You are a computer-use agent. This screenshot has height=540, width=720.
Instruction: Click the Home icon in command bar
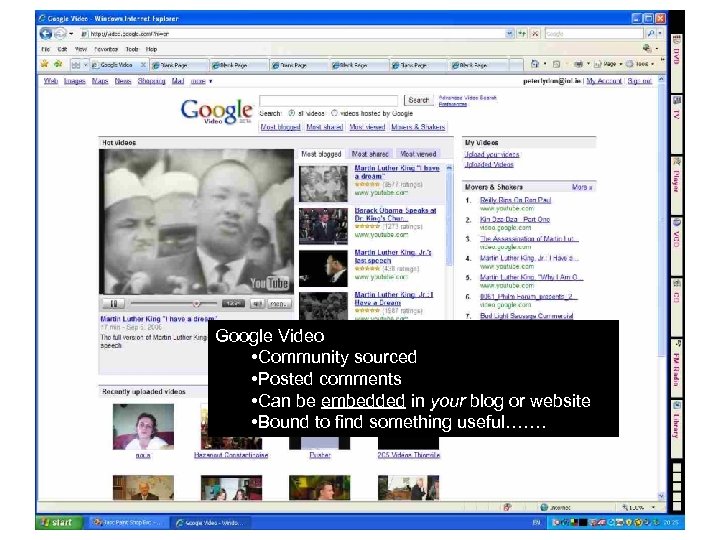tap(534, 64)
